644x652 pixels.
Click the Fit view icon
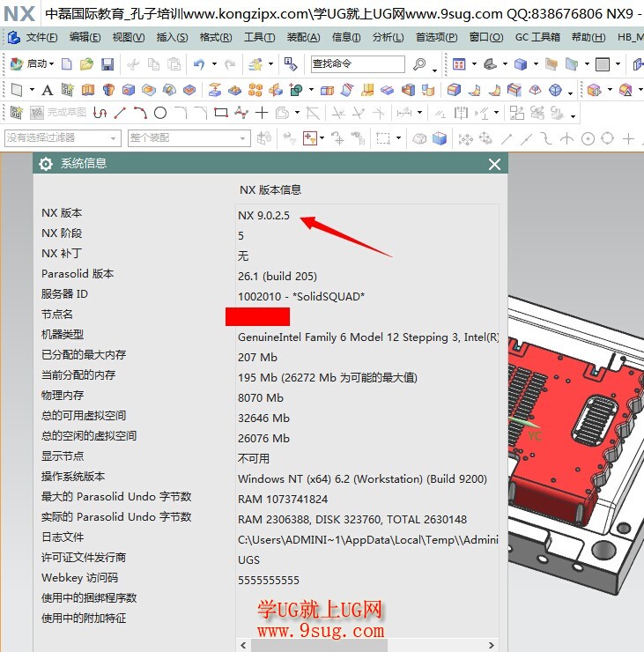(459, 64)
